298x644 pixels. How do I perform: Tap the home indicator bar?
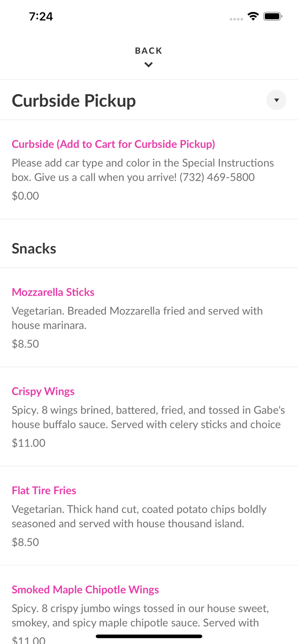(149, 636)
